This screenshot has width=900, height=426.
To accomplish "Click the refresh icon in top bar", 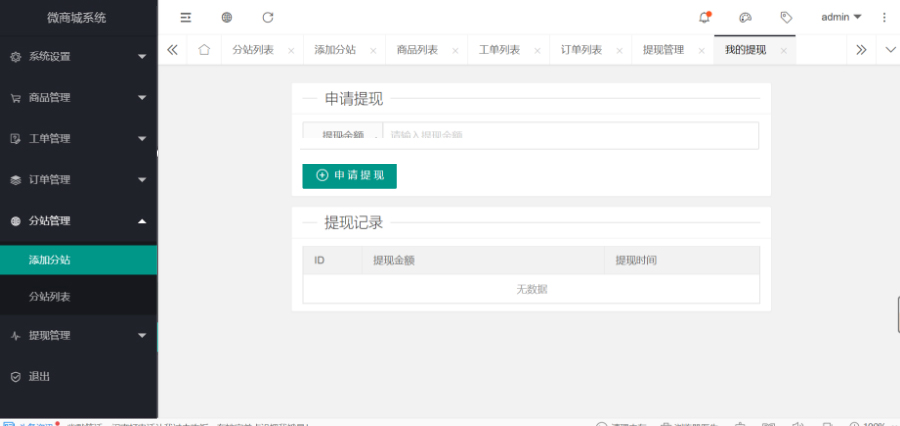I will click(267, 17).
